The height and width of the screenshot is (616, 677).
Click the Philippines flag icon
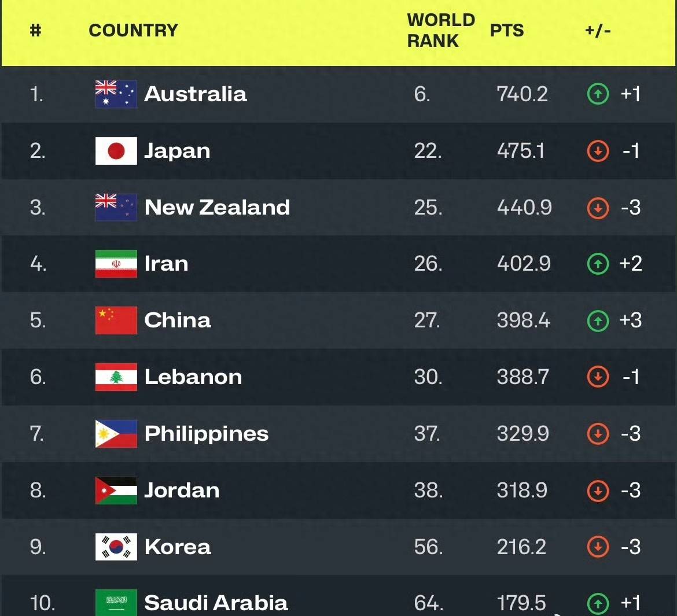pyautogui.click(x=116, y=434)
